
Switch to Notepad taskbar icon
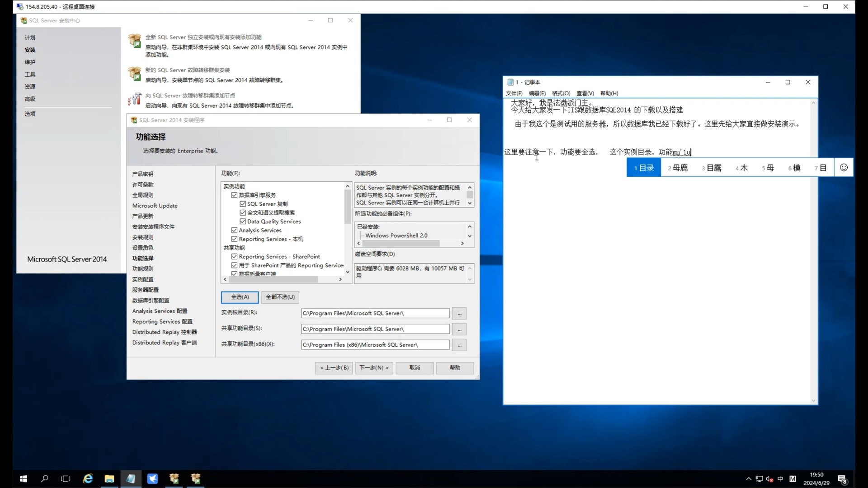(x=131, y=479)
